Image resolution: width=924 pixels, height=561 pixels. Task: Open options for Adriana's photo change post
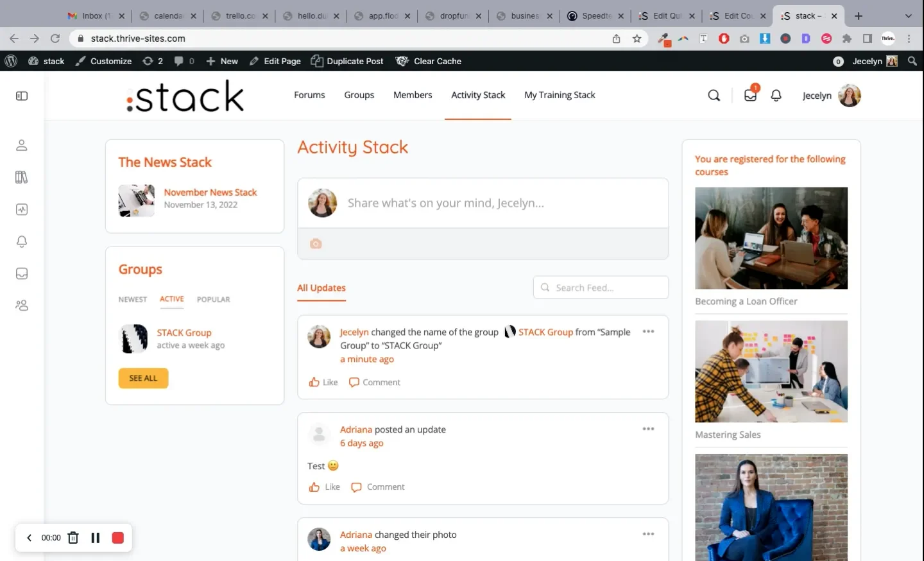click(x=648, y=534)
